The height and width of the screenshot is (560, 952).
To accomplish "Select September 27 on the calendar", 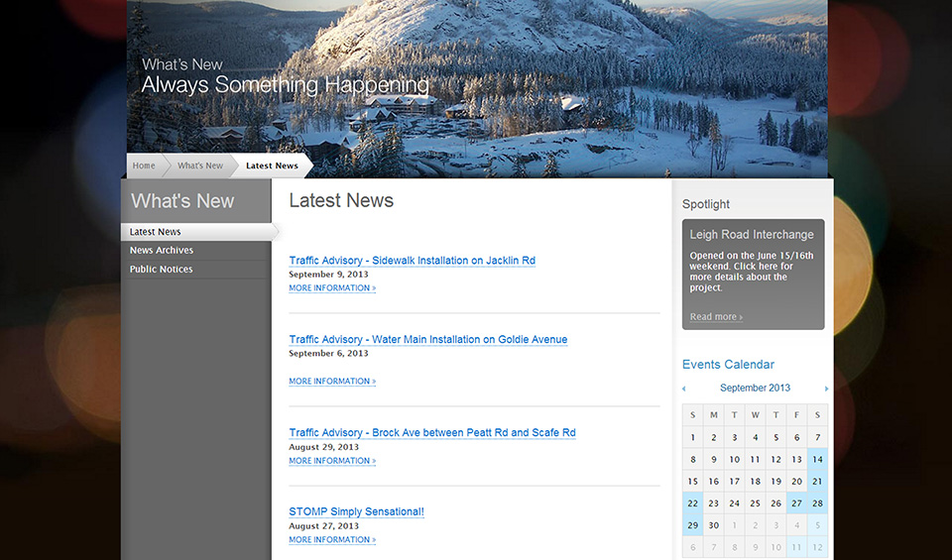I will pyautogui.click(x=796, y=504).
